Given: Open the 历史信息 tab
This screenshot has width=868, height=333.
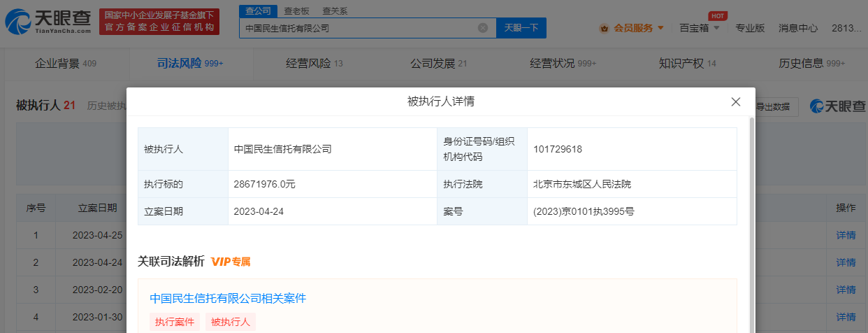Looking at the screenshot, I should pos(812,64).
